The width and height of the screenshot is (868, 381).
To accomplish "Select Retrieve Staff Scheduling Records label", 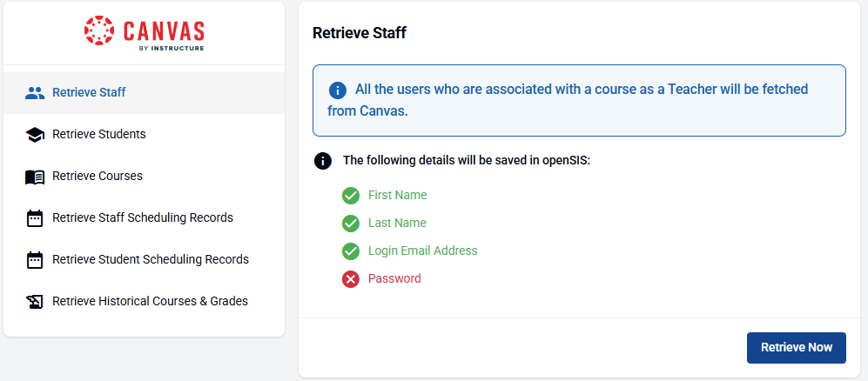I will tap(143, 217).
